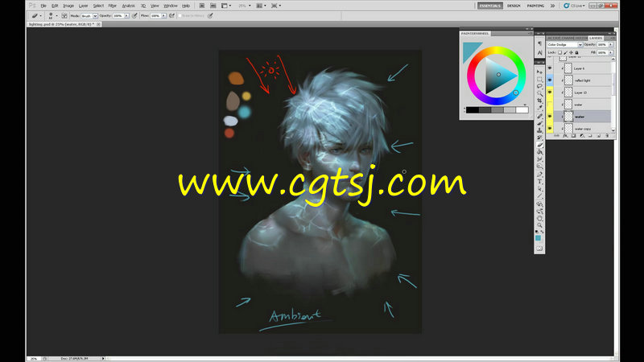644x362 pixels.
Task: Open the Layer menu
Action: pyautogui.click(x=84, y=6)
